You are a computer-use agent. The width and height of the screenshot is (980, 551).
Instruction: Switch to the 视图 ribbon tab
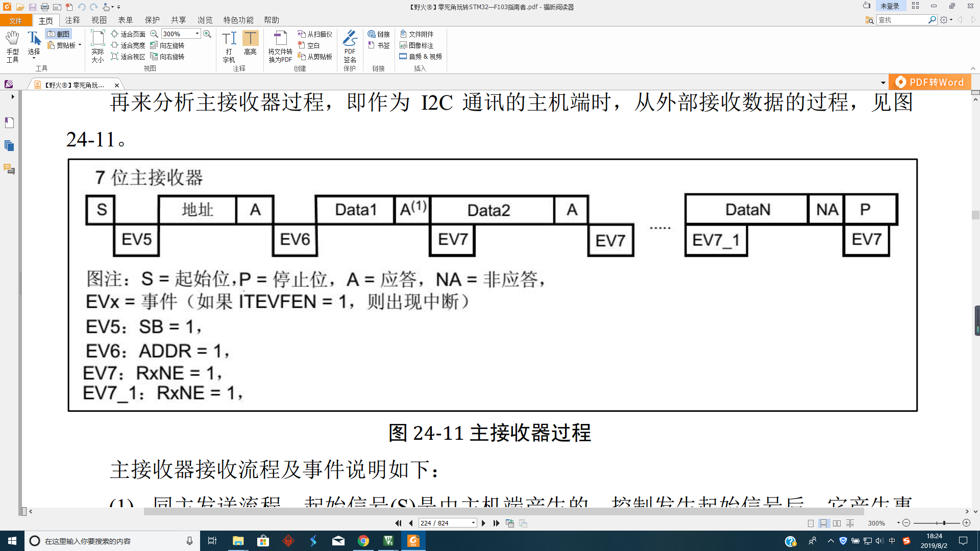click(x=99, y=20)
